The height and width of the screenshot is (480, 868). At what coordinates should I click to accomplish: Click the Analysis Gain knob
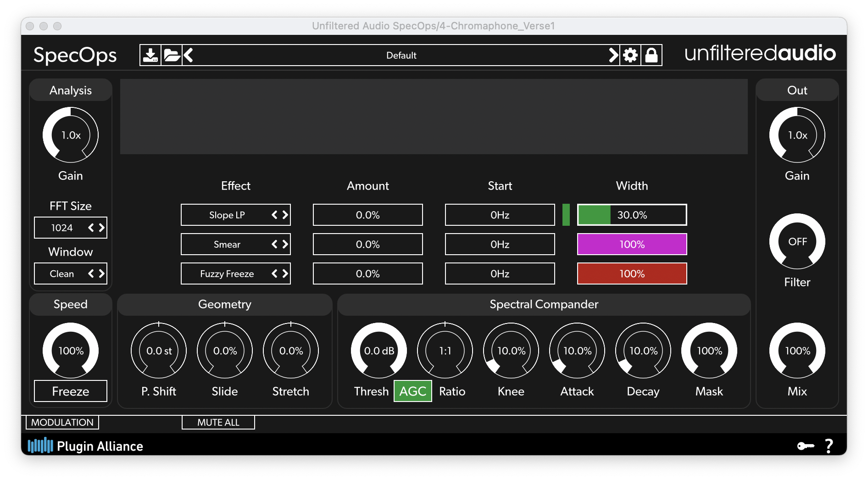[x=71, y=135]
